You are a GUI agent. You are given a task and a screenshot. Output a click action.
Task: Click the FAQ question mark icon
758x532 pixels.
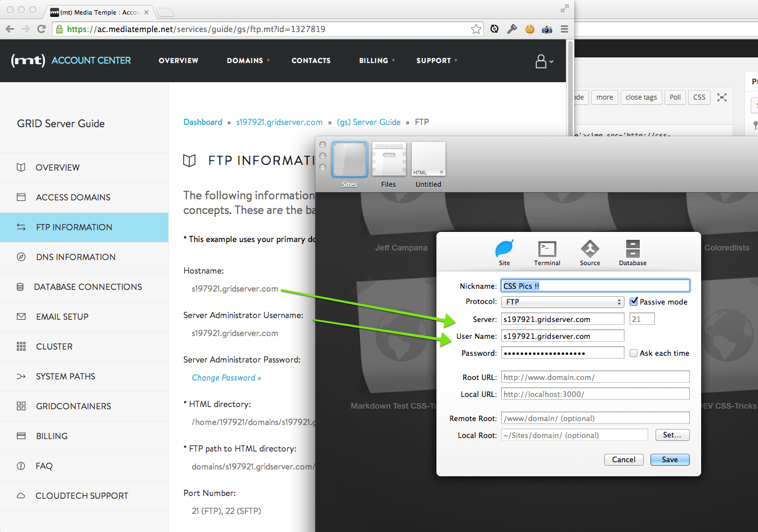(x=21, y=466)
